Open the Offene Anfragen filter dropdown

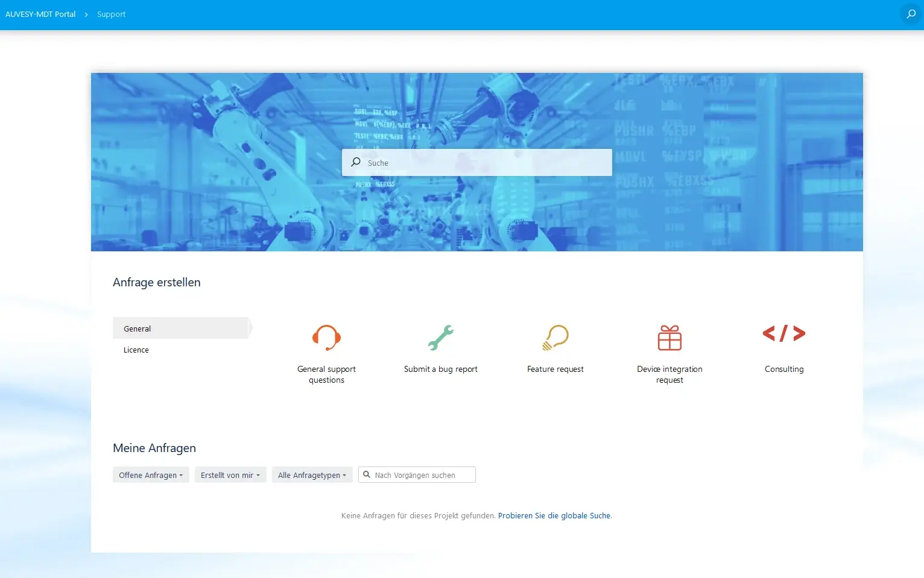(150, 474)
